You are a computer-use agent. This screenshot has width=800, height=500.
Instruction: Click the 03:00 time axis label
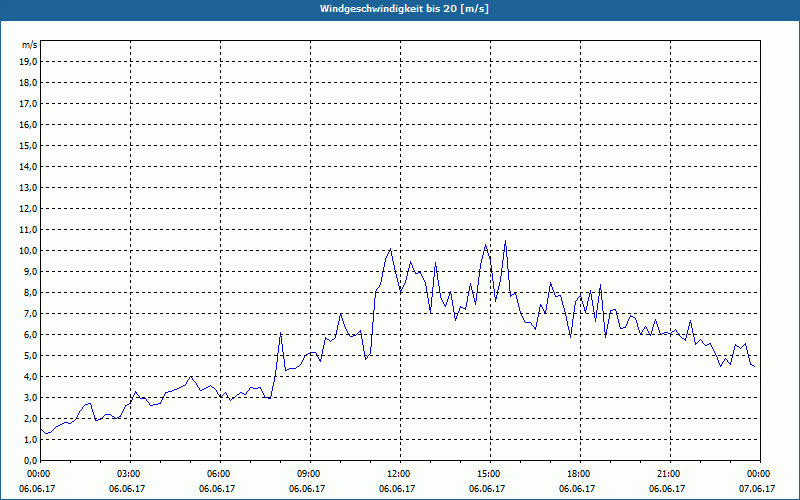click(x=131, y=474)
